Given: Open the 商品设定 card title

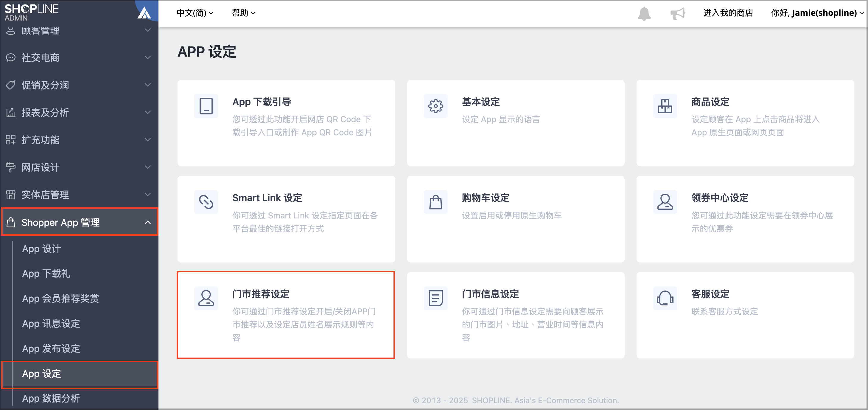Looking at the screenshot, I should 710,102.
